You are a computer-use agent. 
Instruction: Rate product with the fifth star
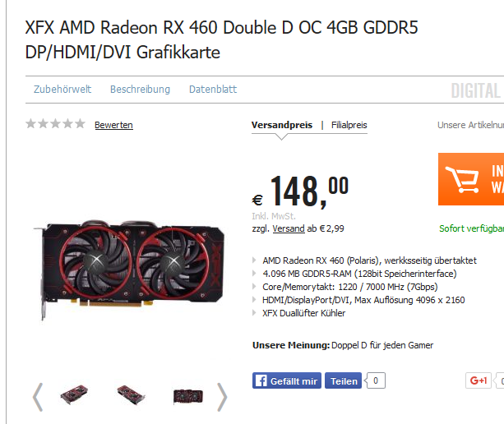click(80, 123)
